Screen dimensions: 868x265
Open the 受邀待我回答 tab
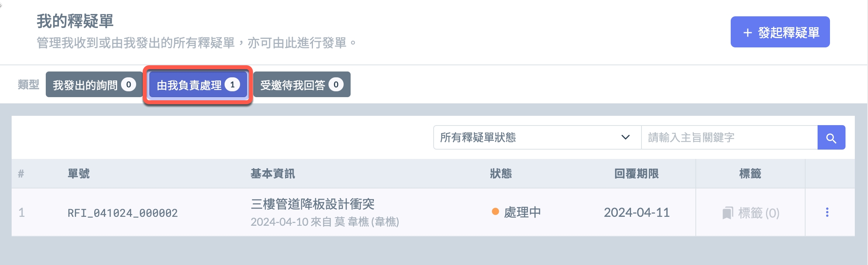point(301,85)
